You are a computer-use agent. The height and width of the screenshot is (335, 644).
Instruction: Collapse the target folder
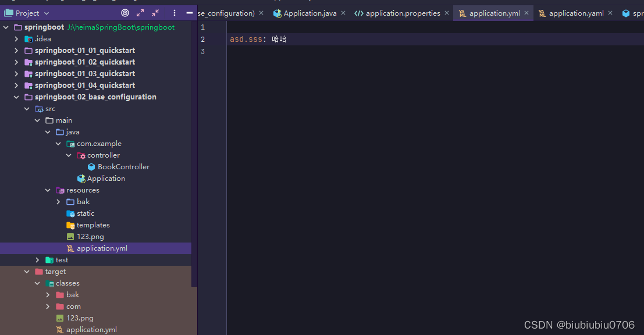coord(27,271)
